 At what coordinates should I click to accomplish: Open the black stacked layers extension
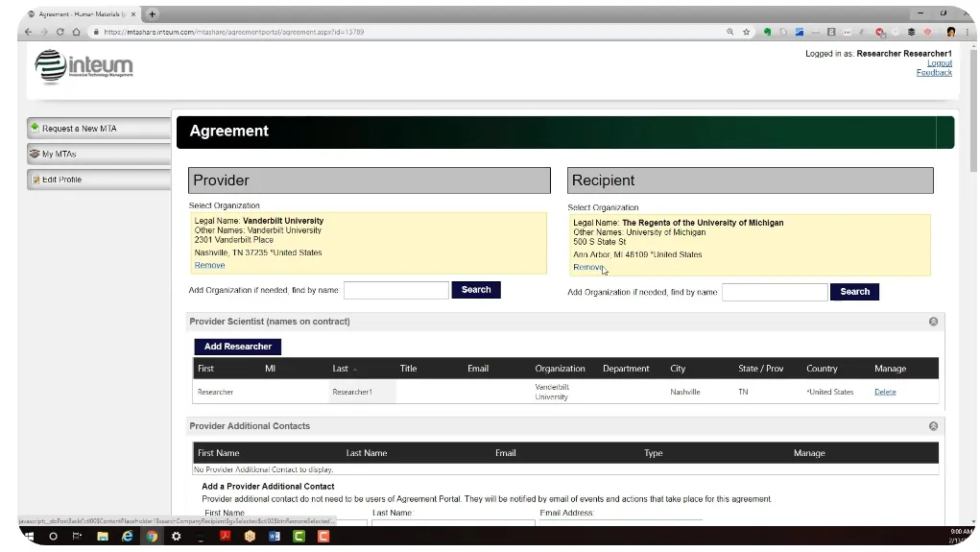pos(911,32)
